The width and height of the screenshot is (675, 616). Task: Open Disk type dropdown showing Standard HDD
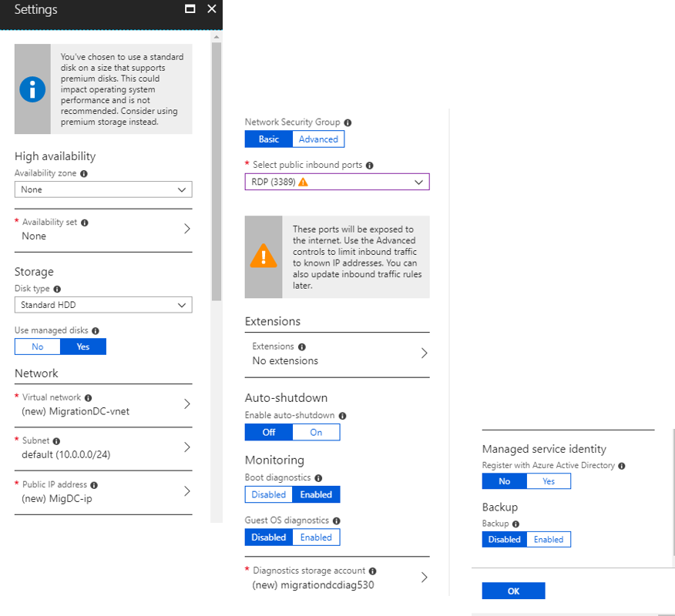[x=103, y=305]
